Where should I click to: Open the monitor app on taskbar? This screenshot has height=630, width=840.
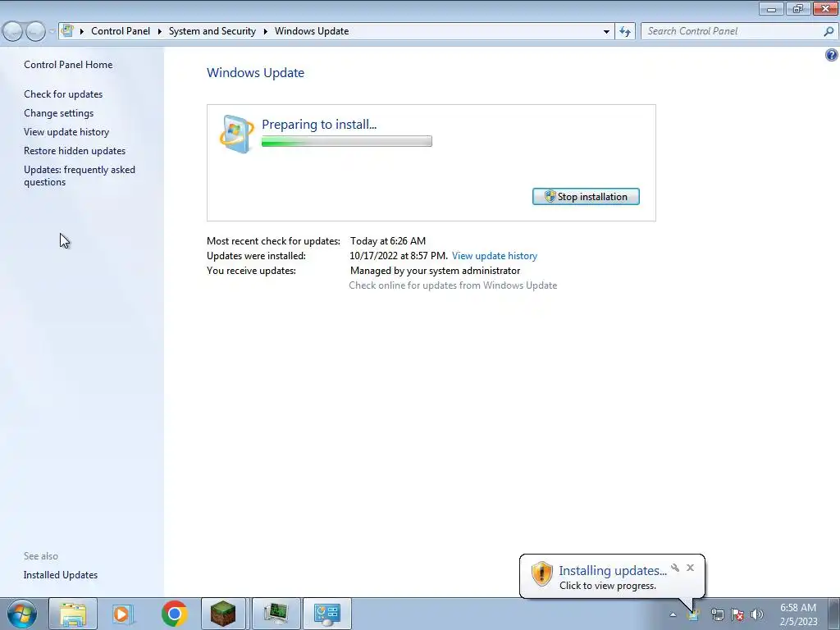point(276,614)
